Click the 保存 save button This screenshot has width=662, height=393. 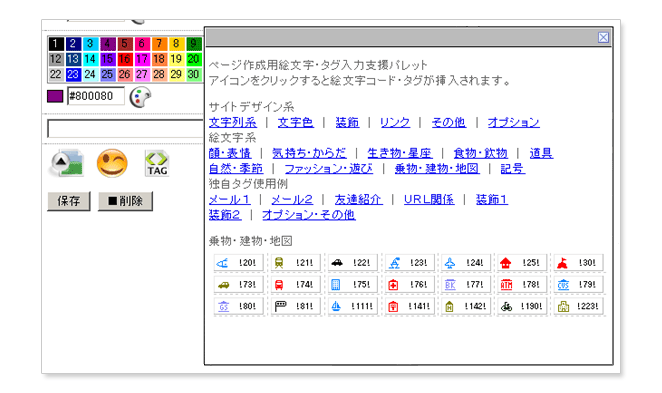69,201
